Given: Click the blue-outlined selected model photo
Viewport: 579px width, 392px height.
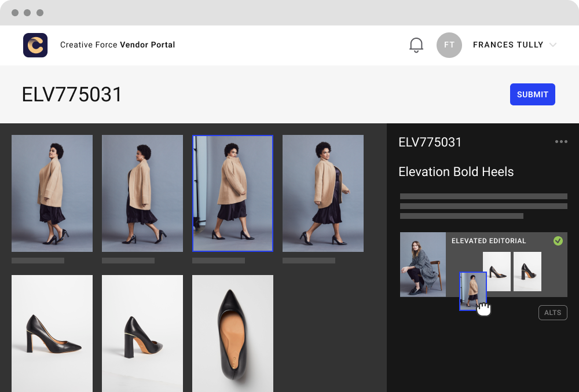Looking at the screenshot, I should pos(233,193).
